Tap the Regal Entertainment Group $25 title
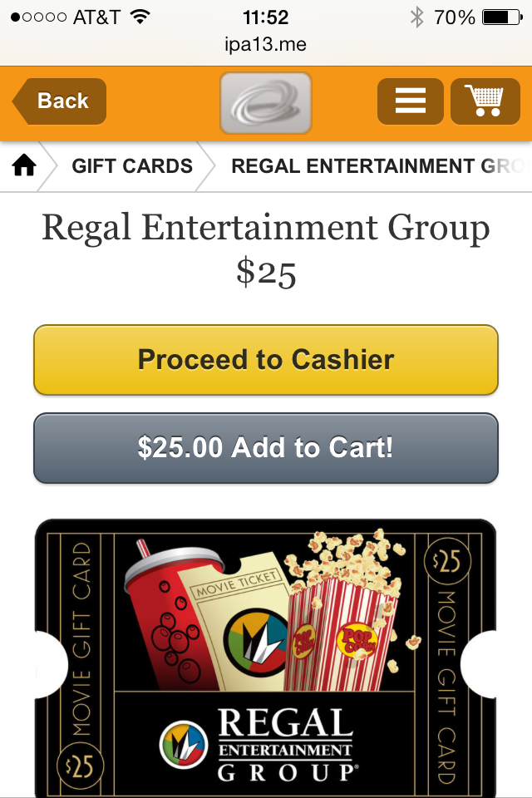 tap(266, 249)
